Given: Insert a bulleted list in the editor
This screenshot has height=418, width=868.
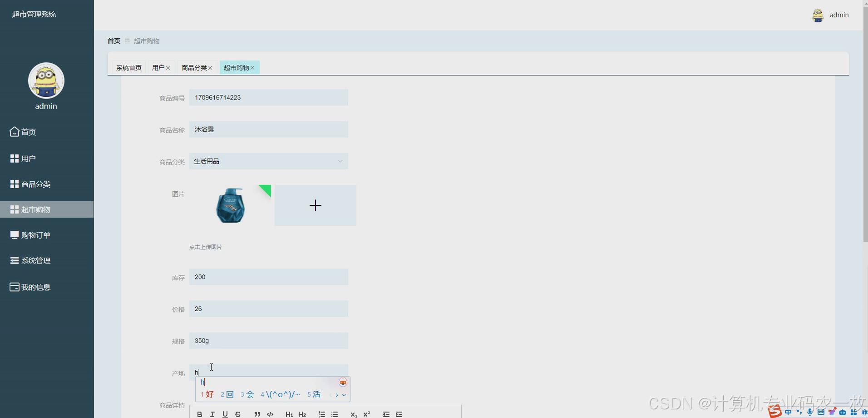Looking at the screenshot, I should point(335,414).
